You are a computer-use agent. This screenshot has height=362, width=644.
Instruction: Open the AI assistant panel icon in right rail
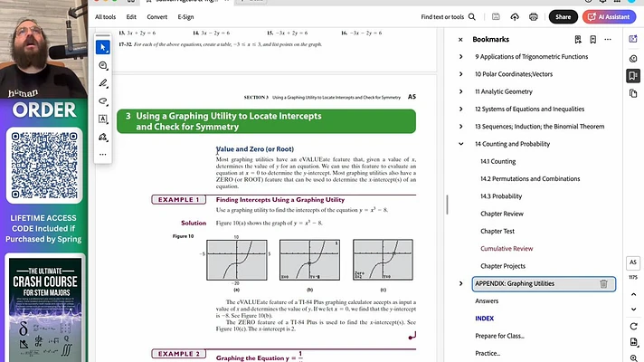[x=633, y=39]
